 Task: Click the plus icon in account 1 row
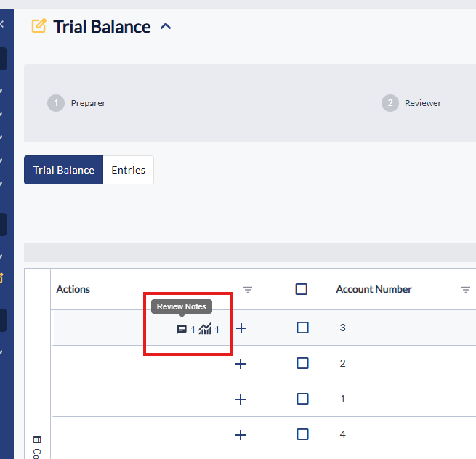241,399
